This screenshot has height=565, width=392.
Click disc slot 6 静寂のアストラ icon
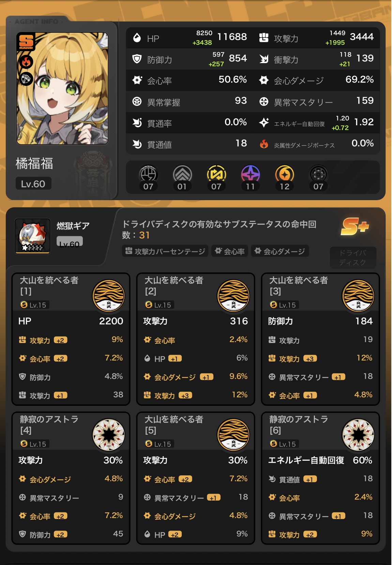click(358, 435)
